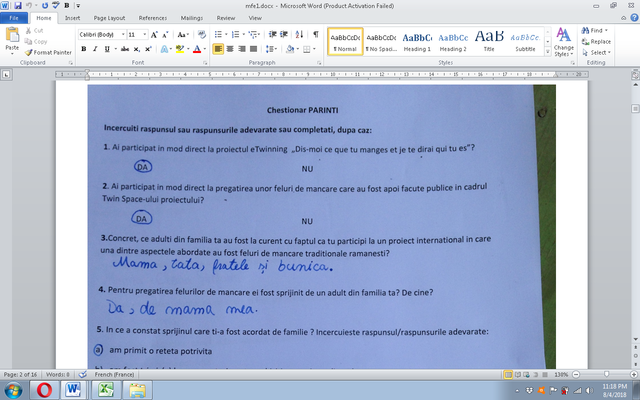640x400 pixels.
Task: Open the File Explorer taskbar icon
Action: [137, 390]
